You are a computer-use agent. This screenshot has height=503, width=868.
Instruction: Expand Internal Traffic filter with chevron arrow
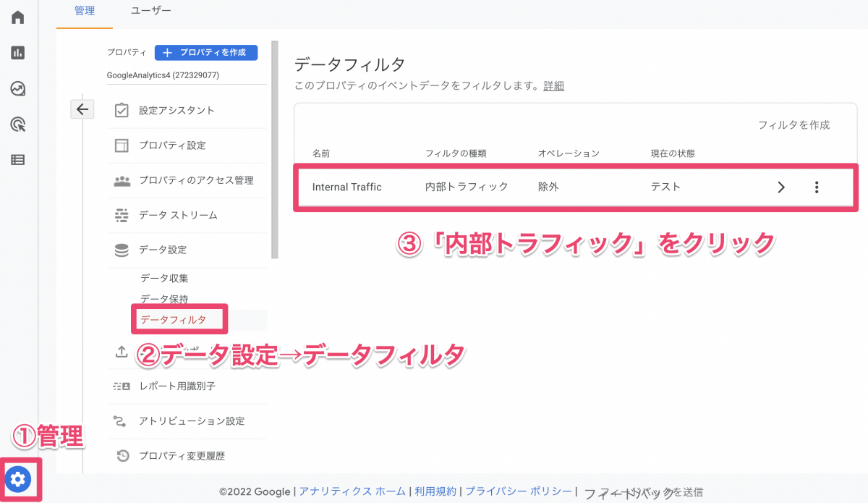click(780, 187)
